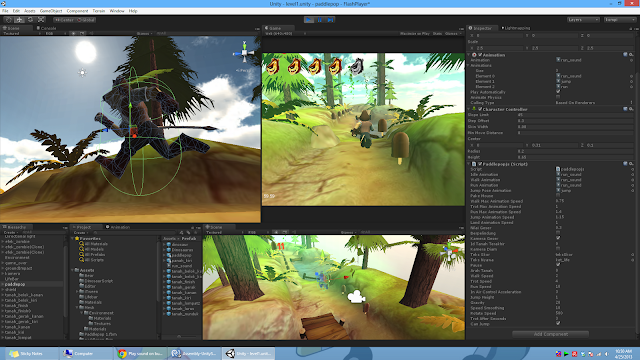Viewport: 640px width, 360px height.
Task: Open the Animation component gear menu
Action: (x=631, y=55)
